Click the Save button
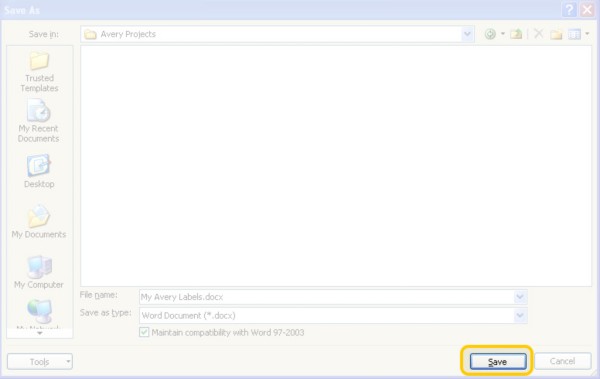The height and width of the screenshot is (379, 600). pyautogui.click(x=498, y=361)
